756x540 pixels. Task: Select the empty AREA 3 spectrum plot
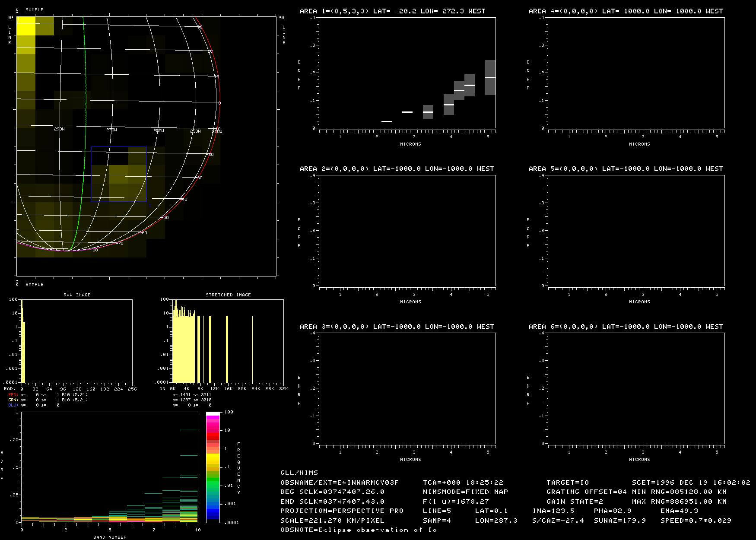pos(407,388)
